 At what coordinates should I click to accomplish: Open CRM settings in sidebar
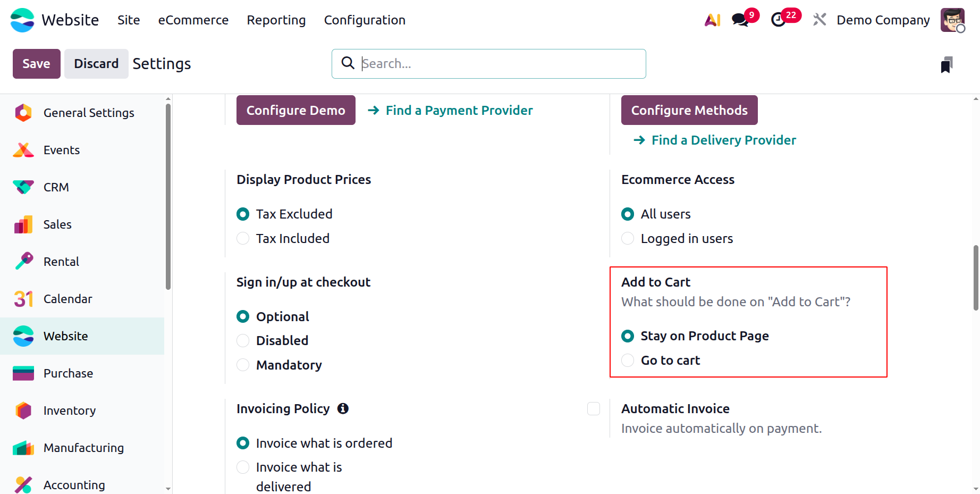coord(56,187)
